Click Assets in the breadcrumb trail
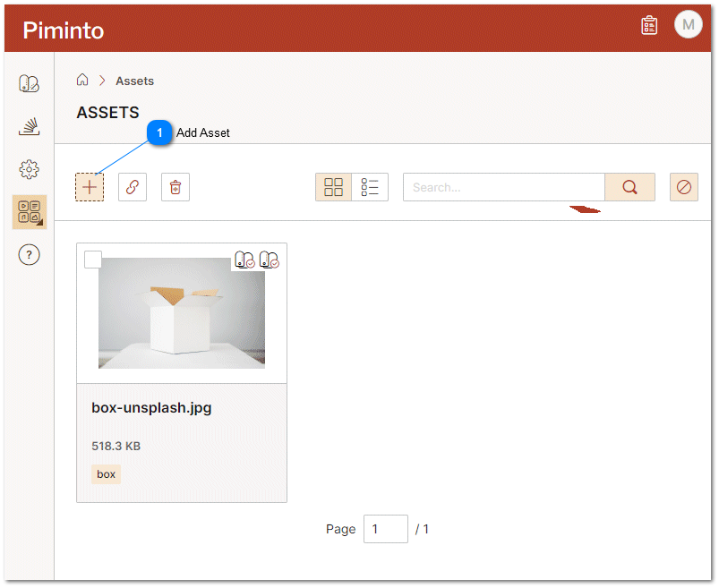 coord(134,81)
